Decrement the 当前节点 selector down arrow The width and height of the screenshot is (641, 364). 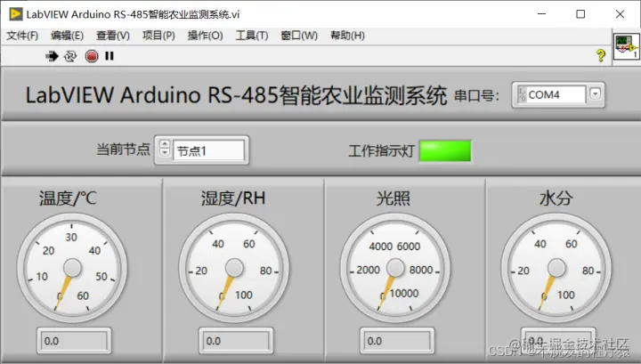click(165, 152)
